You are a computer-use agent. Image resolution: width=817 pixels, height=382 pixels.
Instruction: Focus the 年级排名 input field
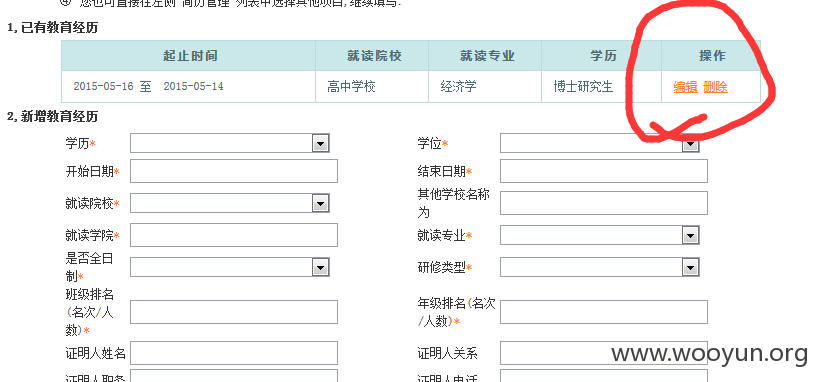(604, 312)
